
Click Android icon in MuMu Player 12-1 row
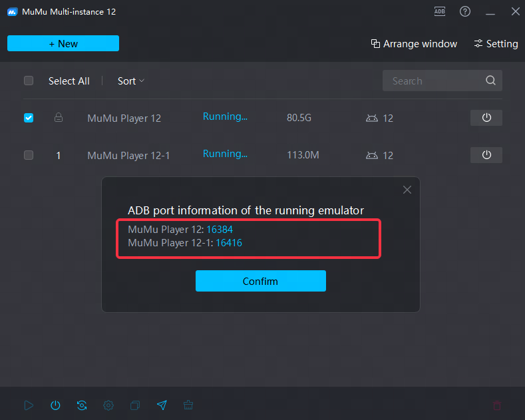[372, 155]
